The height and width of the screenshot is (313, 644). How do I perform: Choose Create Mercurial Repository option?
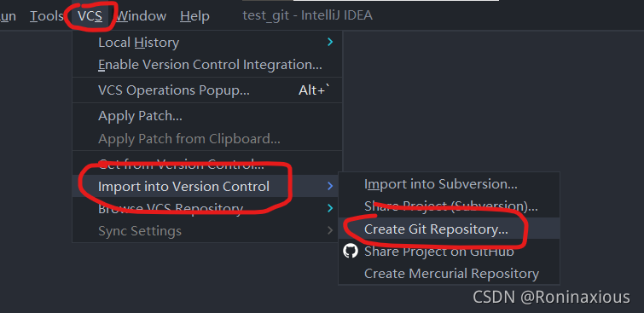[449, 273]
